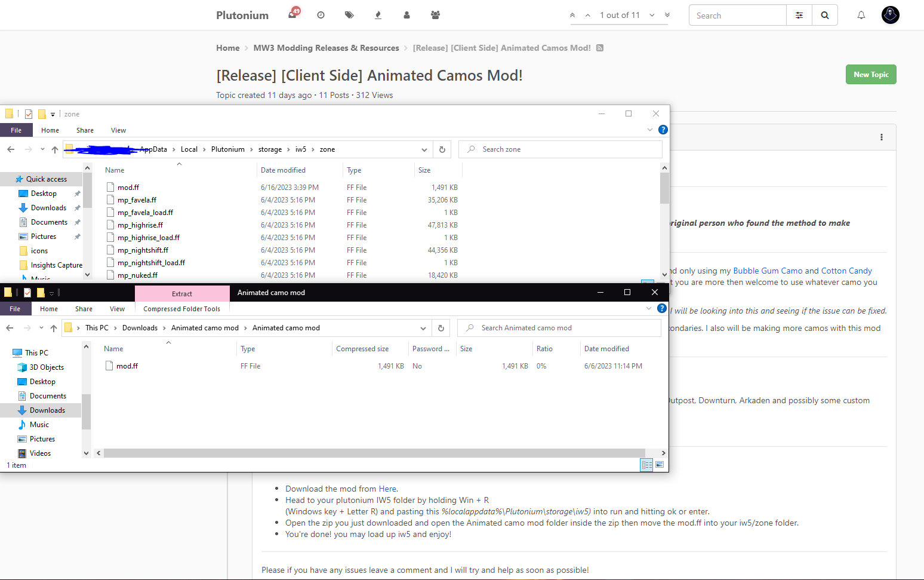Open the groups icon in forum navbar
This screenshot has height=580, width=924.
[435, 15]
